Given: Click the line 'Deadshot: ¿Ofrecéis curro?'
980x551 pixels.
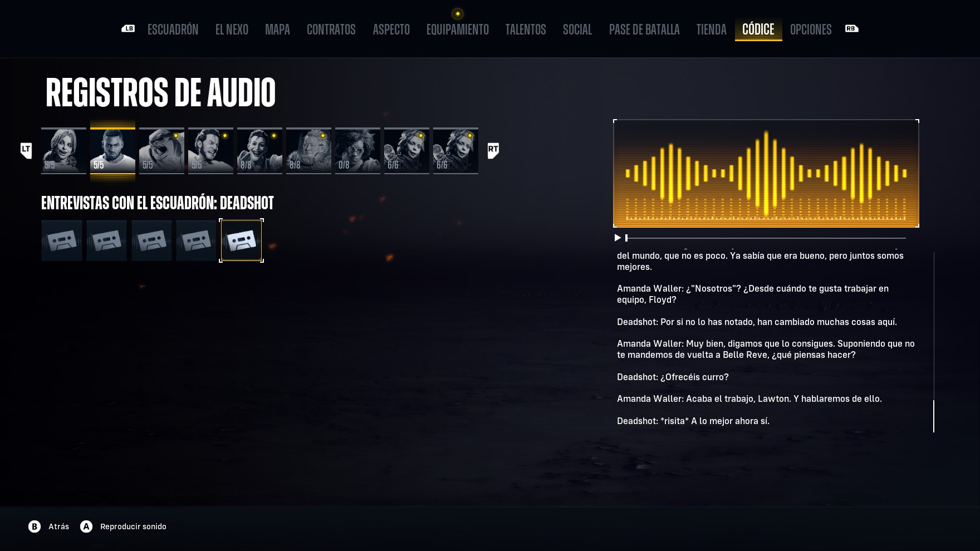Looking at the screenshot, I should 673,377.
